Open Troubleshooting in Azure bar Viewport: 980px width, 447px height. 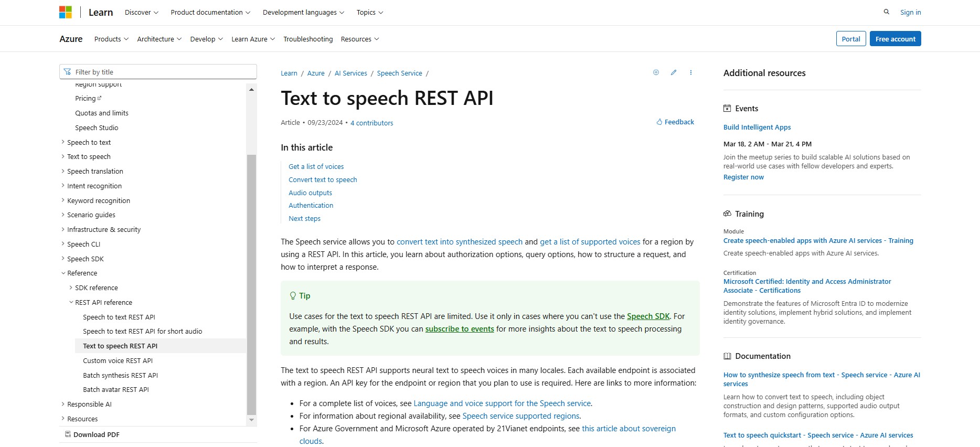coord(308,39)
